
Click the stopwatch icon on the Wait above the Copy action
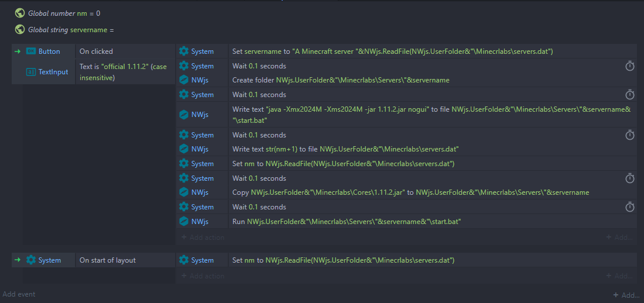click(x=629, y=178)
